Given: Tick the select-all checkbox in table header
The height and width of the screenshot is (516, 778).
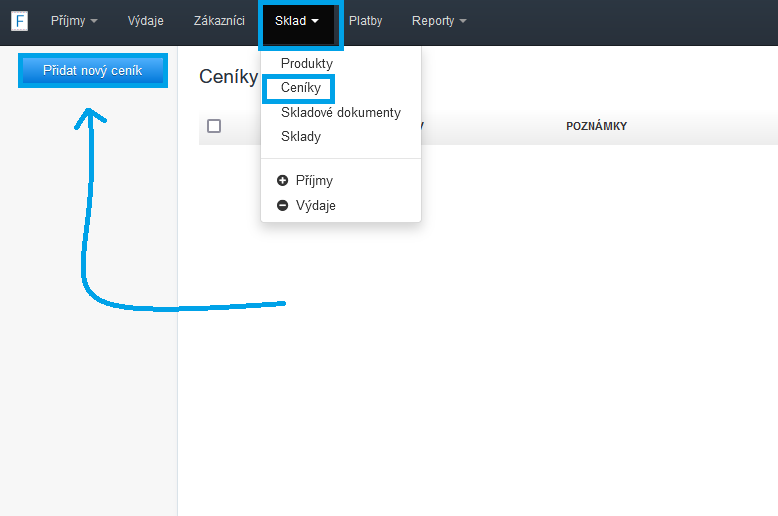Looking at the screenshot, I should pyautogui.click(x=214, y=126).
